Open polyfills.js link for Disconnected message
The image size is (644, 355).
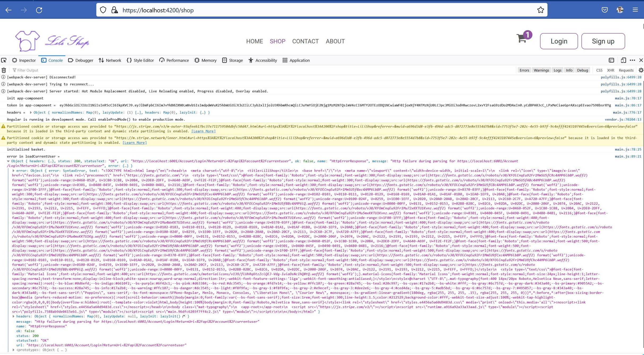coord(621,77)
